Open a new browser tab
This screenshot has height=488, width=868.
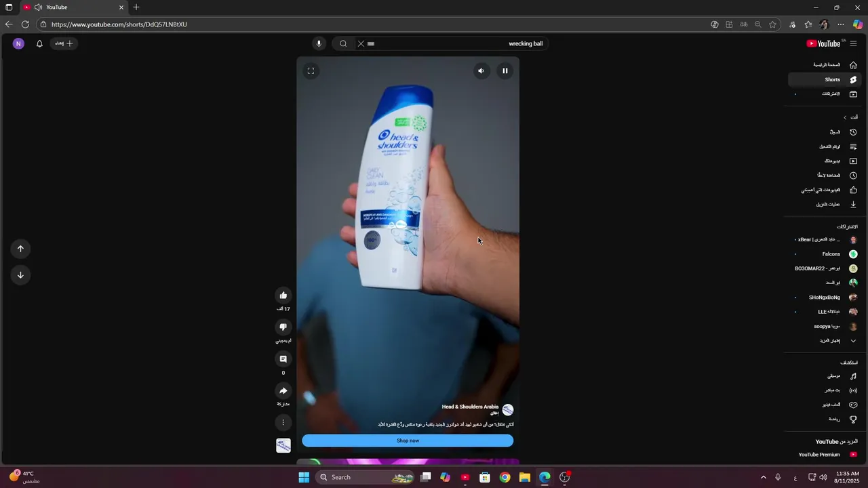coord(136,7)
